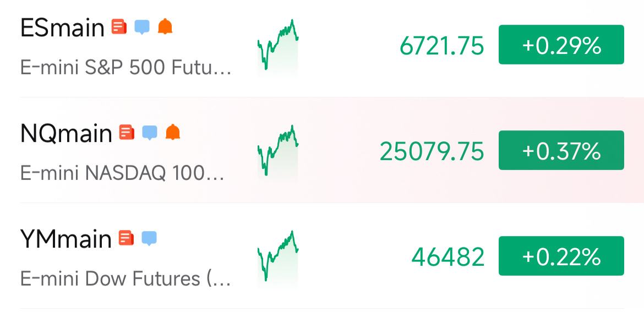Open the YMmain sparkline chart
Viewport: 644px width, 312px height.
tap(278, 258)
